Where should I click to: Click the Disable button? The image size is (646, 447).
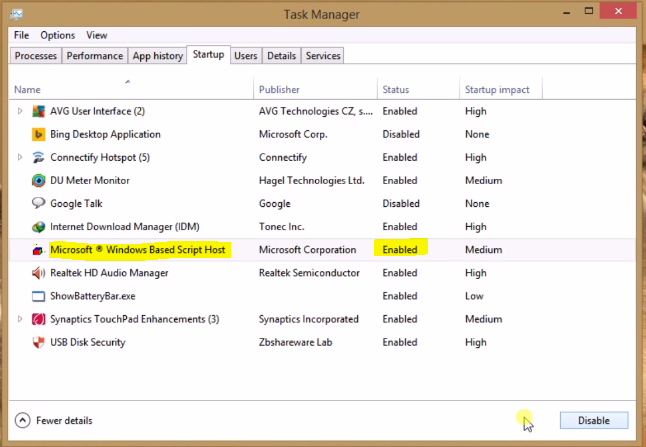594,421
